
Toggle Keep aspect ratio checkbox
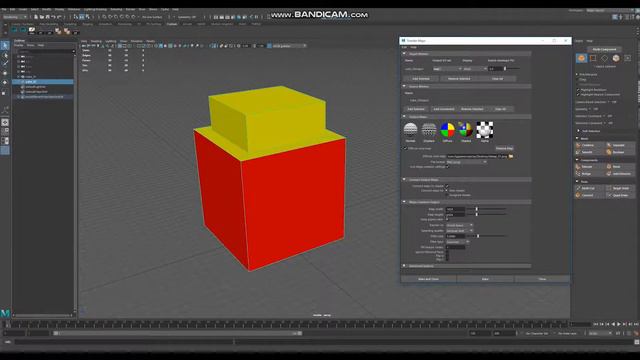coord(447,219)
